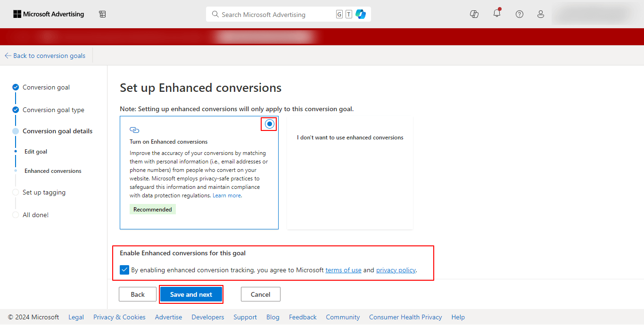Click the Enable Enhanced conversions for this goal label
Image resolution: width=644 pixels, height=325 pixels.
[182, 253]
